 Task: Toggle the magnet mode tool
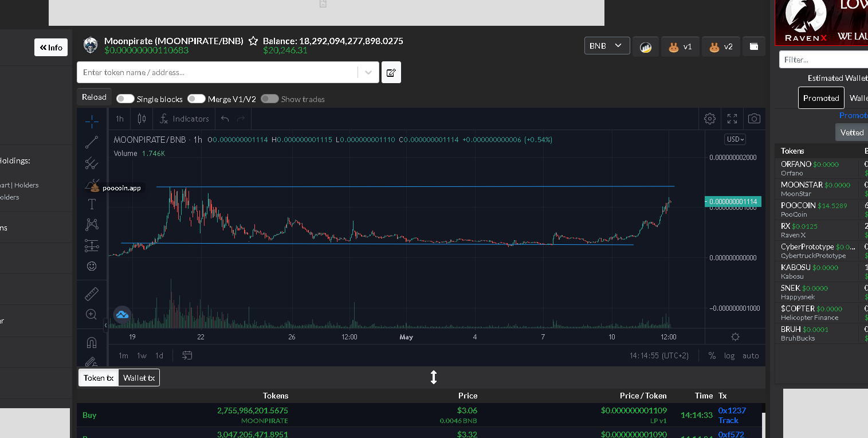[92, 342]
